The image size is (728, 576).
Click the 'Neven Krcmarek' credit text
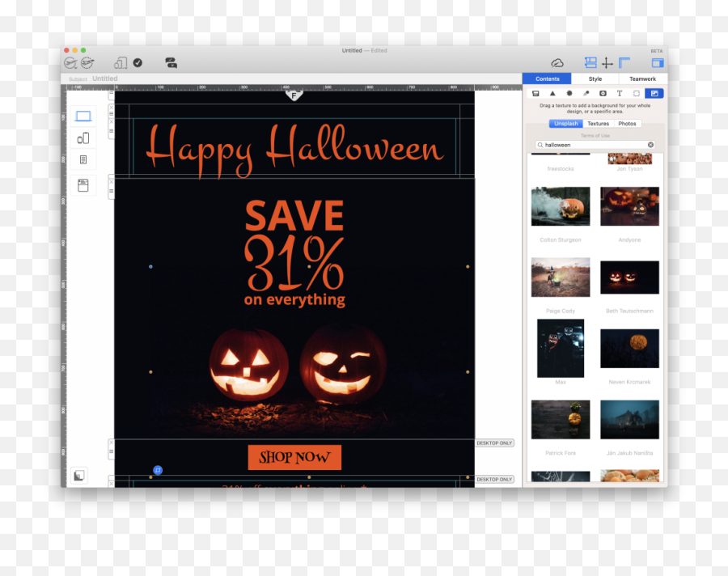(629, 382)
